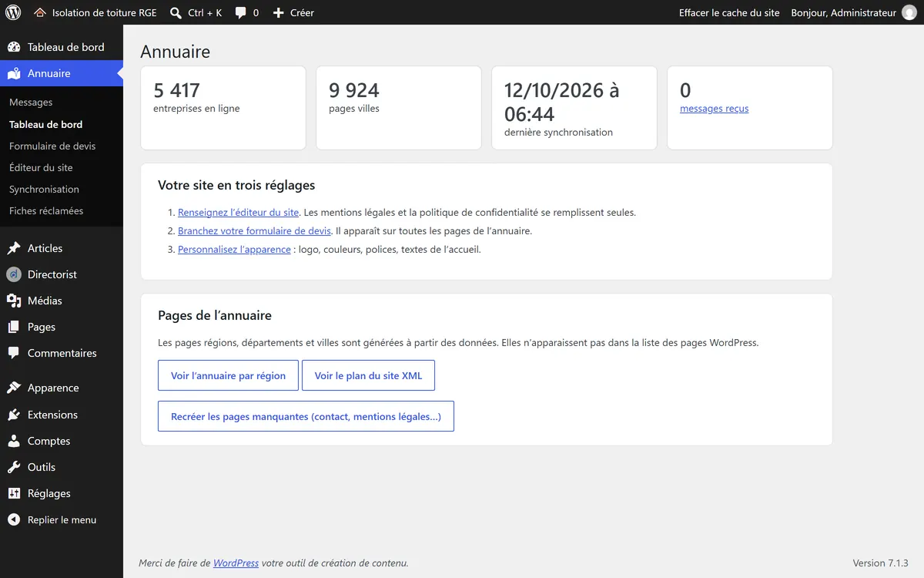This screenshot has height=578, width=924.
Task: Select Éditeur du site in the submenu
Action: coord(41,167)
